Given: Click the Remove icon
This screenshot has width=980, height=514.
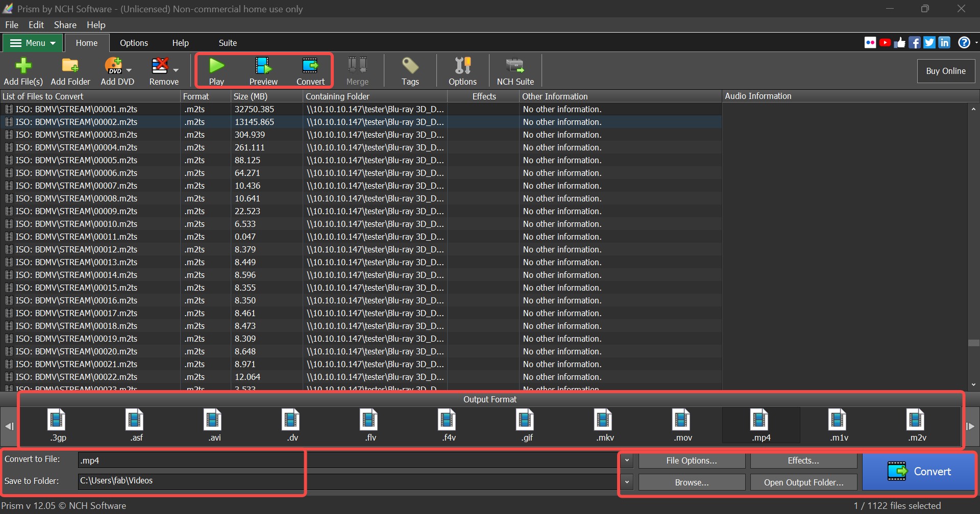Looking at the screenshot, I should coord(160,70).
